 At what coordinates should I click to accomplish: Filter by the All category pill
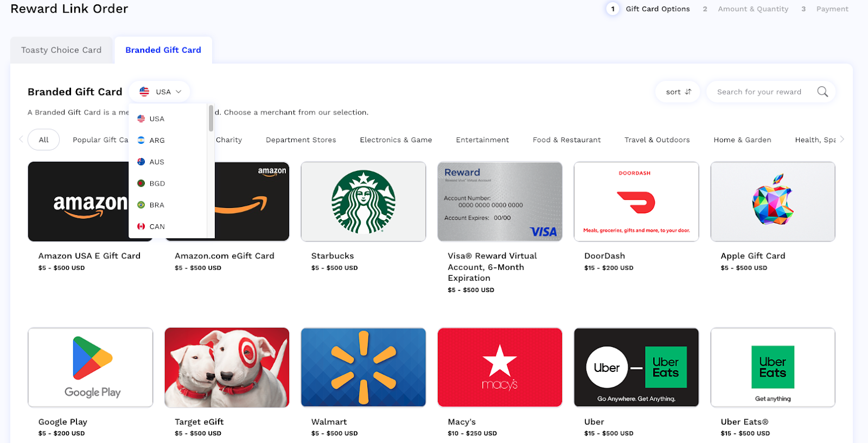tap(43, 140)
